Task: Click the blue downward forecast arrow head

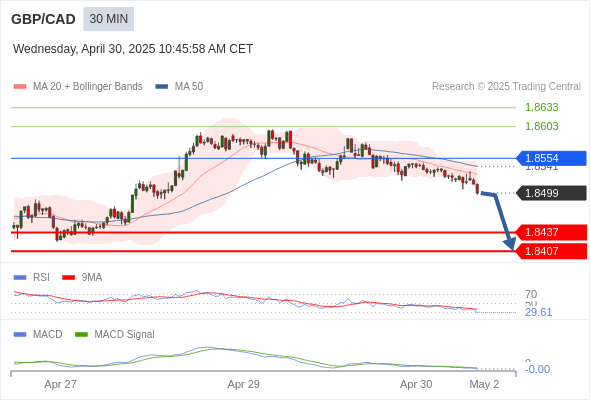Action: click(510, 244)
